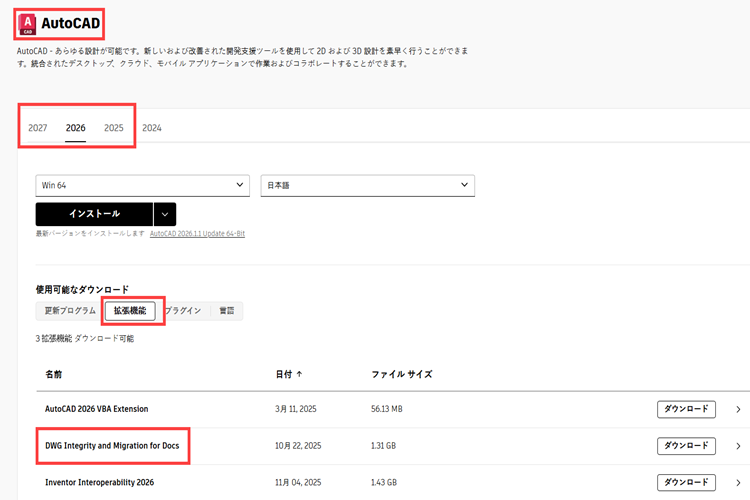The width and height of the screenshot is (750, 500).
Task: Click the 1.31 GB file size
Action: (x=383, y=446)
